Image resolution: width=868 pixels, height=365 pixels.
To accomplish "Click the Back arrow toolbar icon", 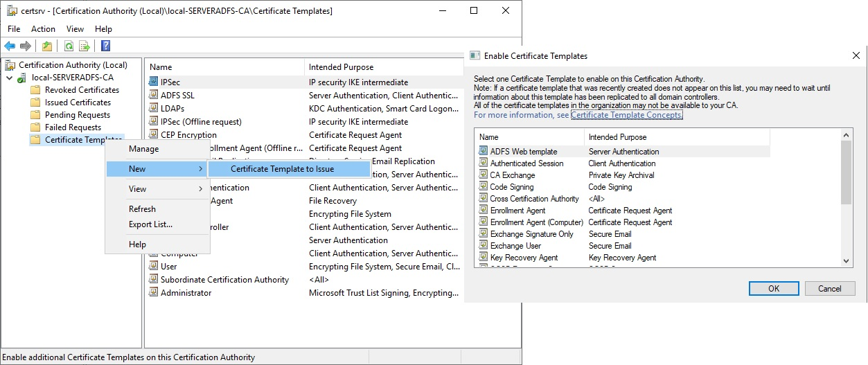I will tap(10, 46).
